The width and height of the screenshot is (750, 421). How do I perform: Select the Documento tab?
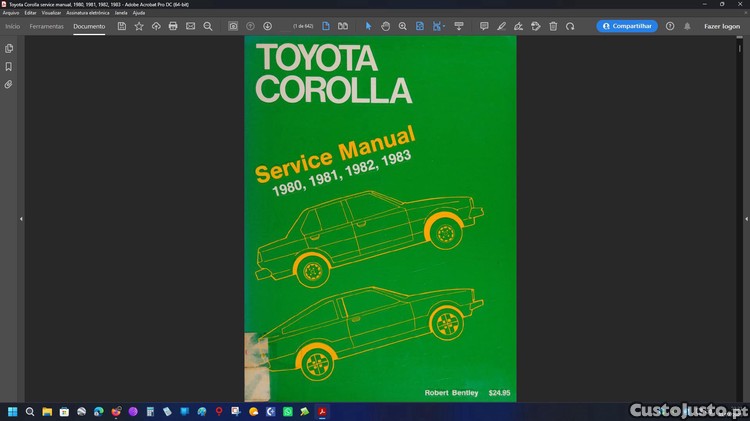click(x=89, y=26)
